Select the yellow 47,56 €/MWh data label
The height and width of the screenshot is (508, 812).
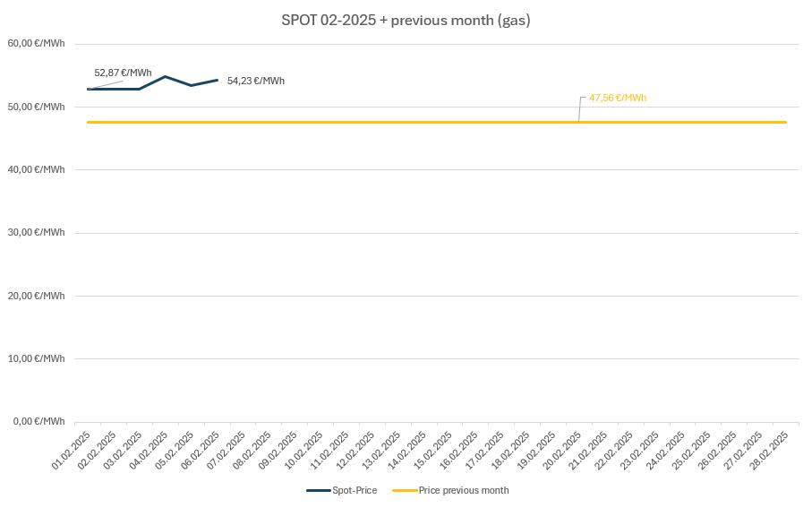click(617, 98)
